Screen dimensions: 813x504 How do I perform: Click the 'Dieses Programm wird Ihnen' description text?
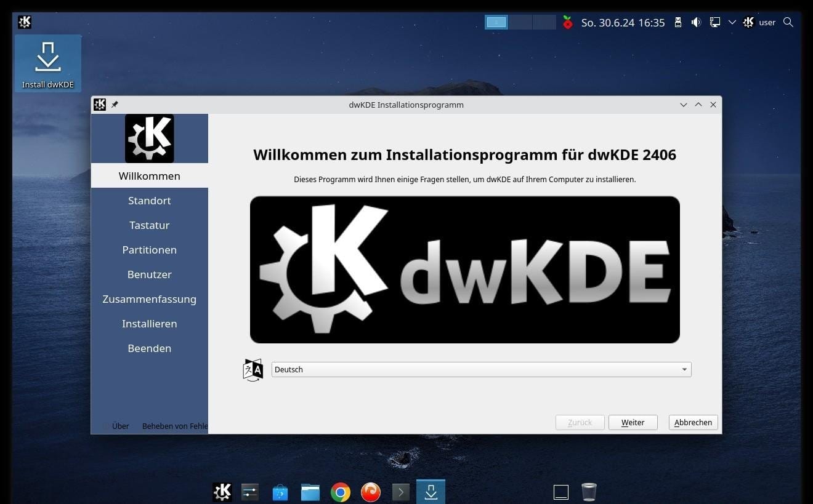(x=465, y=180)
